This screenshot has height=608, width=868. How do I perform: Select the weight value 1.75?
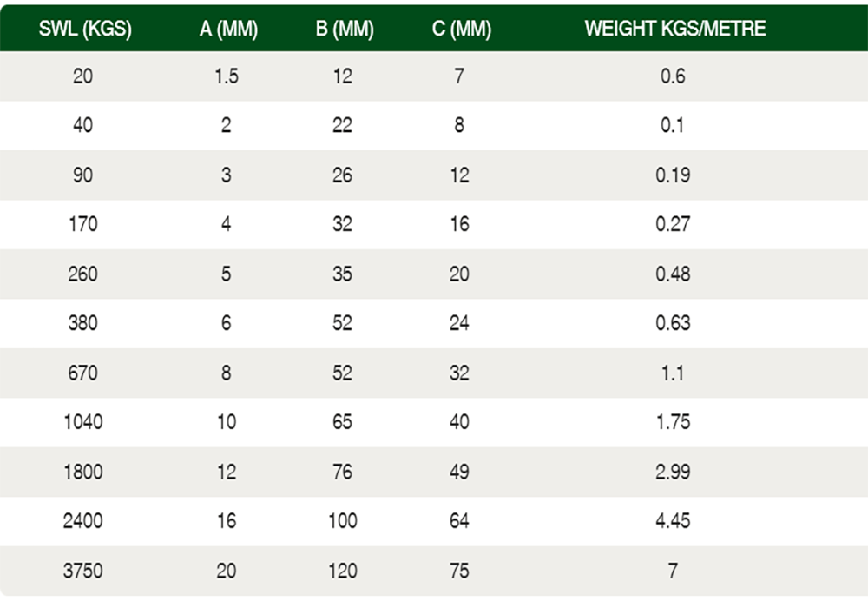[x=673, y=422]
